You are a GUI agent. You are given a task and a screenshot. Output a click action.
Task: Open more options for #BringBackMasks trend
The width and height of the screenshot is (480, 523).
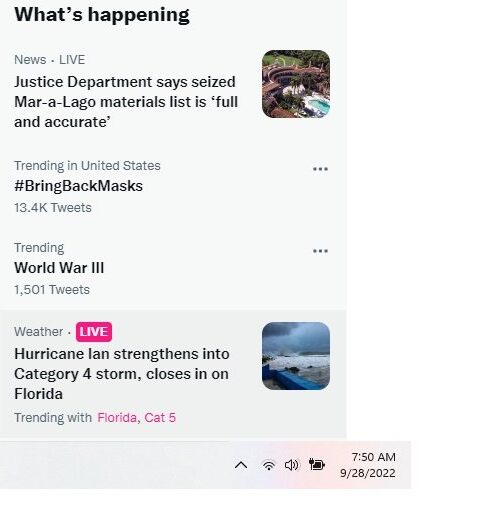coord(320,169)
